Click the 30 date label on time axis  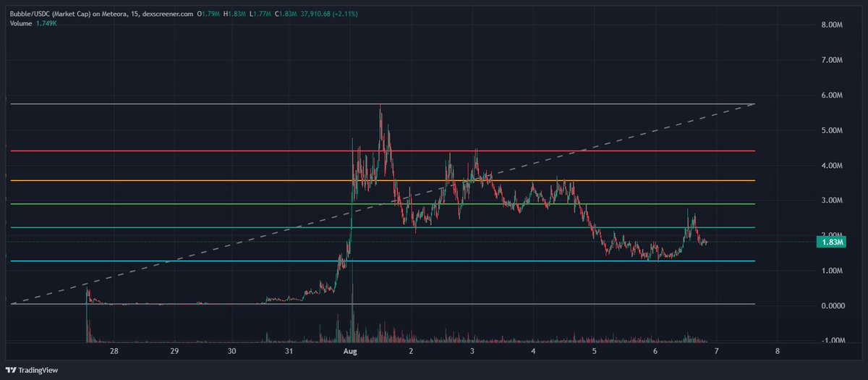point(231,351)
